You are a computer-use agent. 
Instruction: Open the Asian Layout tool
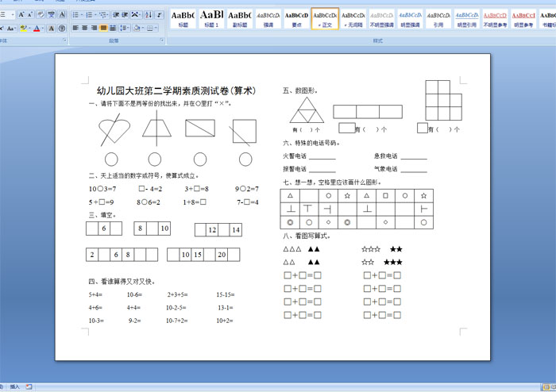135,14
